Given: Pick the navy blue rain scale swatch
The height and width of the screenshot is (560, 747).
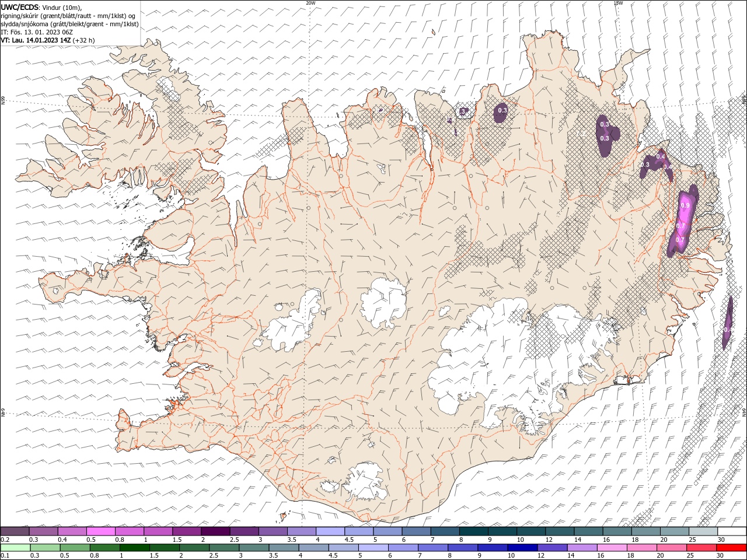Looking at the screenshot, I should (522, 548).
